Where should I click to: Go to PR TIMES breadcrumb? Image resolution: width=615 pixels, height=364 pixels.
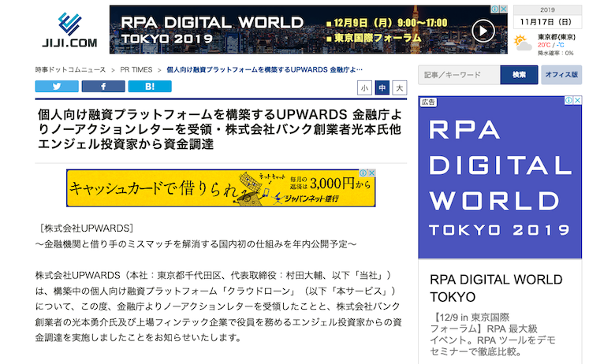pyautogui.click(x=136, y=69)
